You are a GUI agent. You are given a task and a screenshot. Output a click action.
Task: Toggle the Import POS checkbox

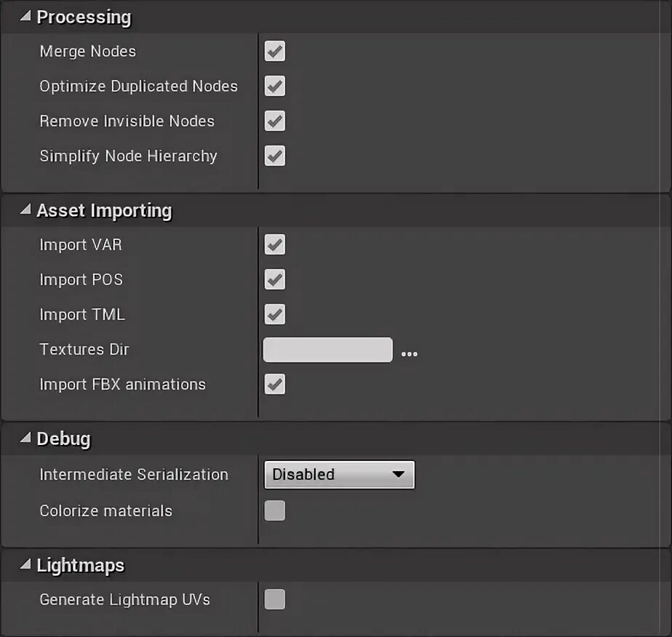(275, 279)
